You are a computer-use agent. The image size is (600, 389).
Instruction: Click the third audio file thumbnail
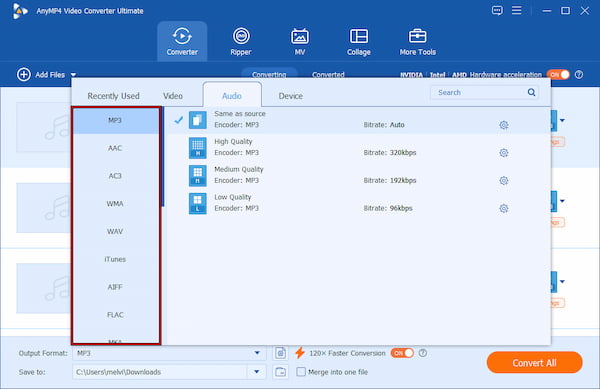coord(44,288)
